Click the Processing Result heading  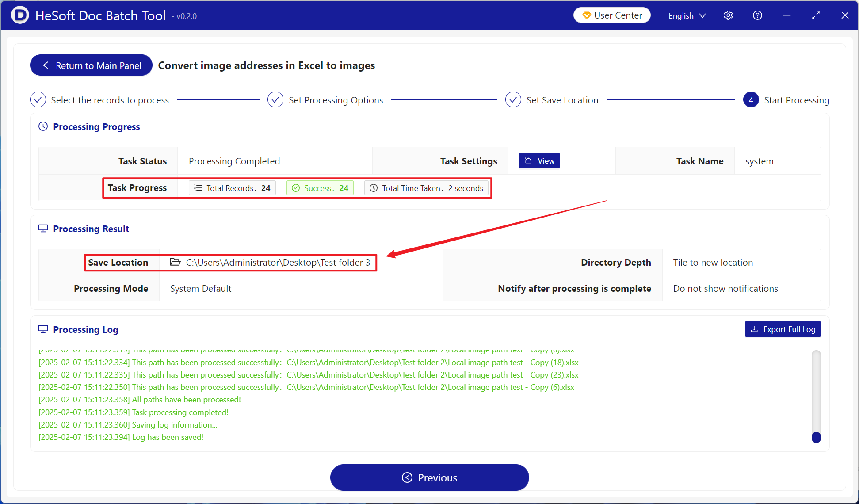click(91, 229)
